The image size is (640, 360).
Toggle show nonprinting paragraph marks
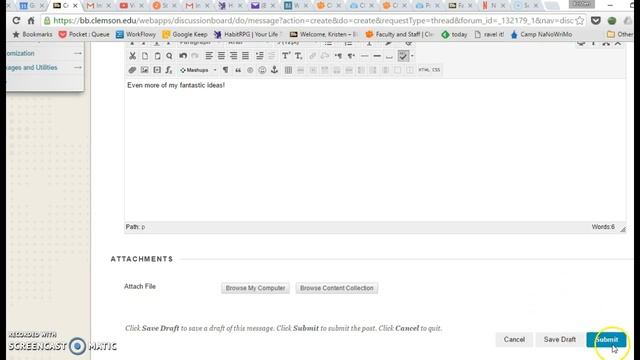pos(225,70)
